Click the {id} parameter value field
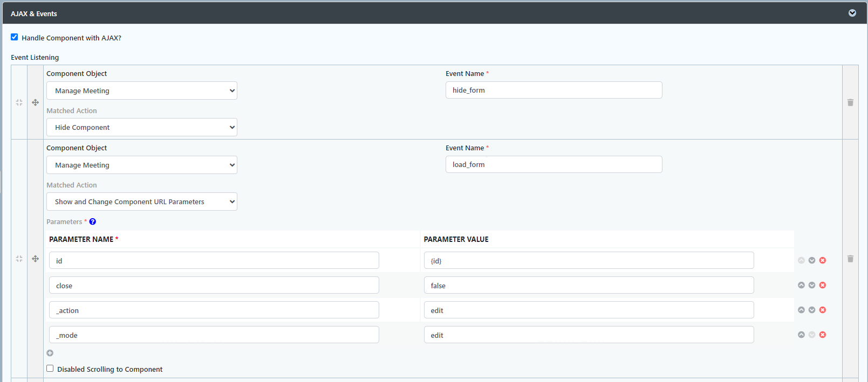 [x=589, y=260]
